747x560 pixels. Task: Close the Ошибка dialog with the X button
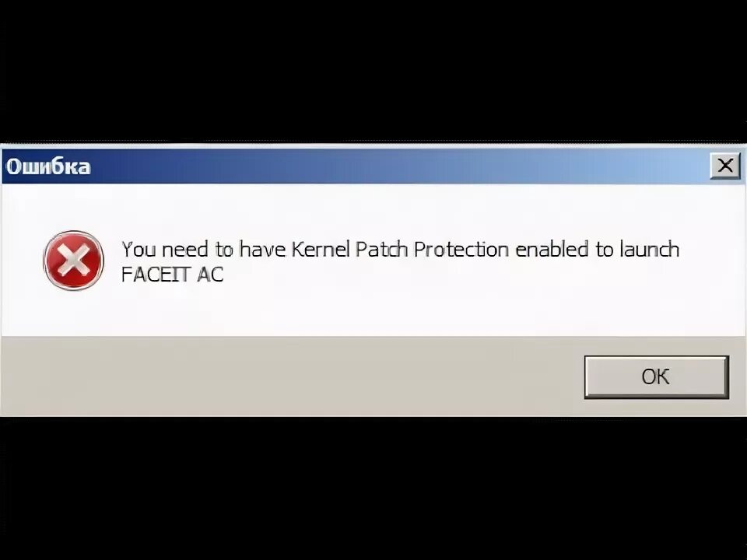[725, 166]
